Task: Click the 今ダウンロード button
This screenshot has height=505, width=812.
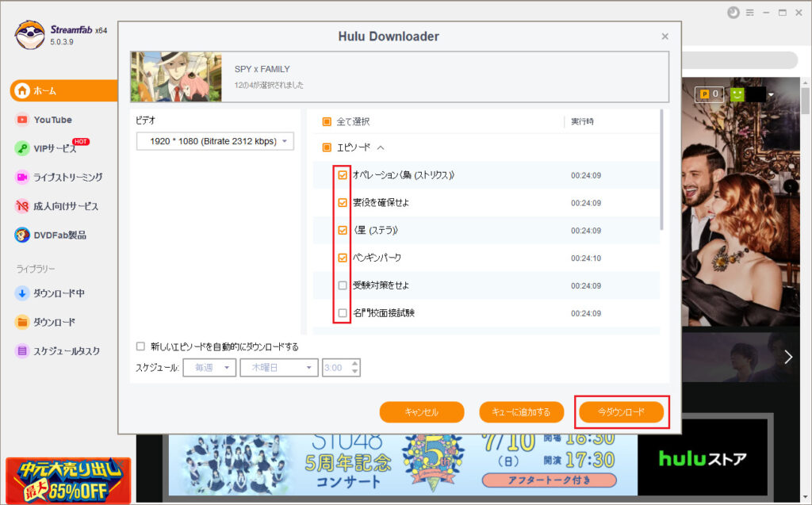Action: [x=622, y=412]
